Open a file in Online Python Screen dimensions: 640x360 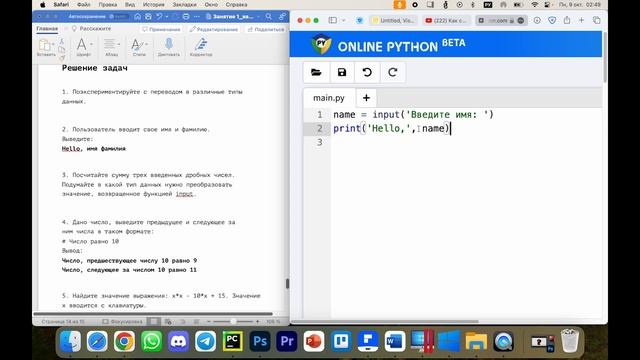[x=316, y=72]
